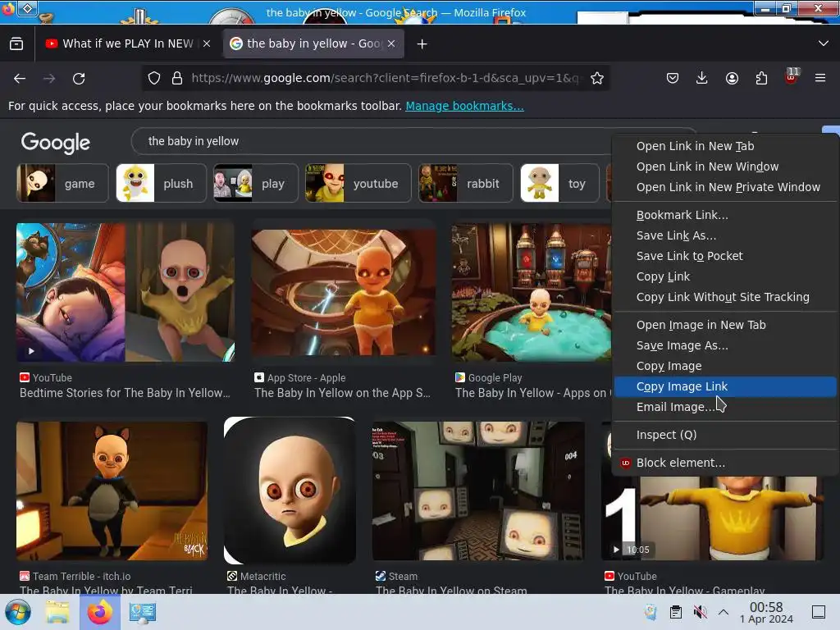The image size is (840, 630).
Task: Choose Save Image As…
Action: coord(725,345)
